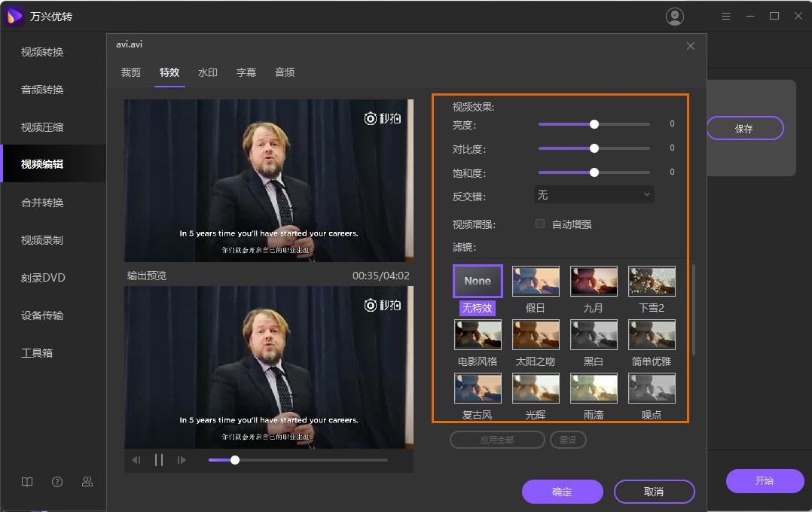Click the help question mark icon
The image size is (812, 512).
pos(57,482)
